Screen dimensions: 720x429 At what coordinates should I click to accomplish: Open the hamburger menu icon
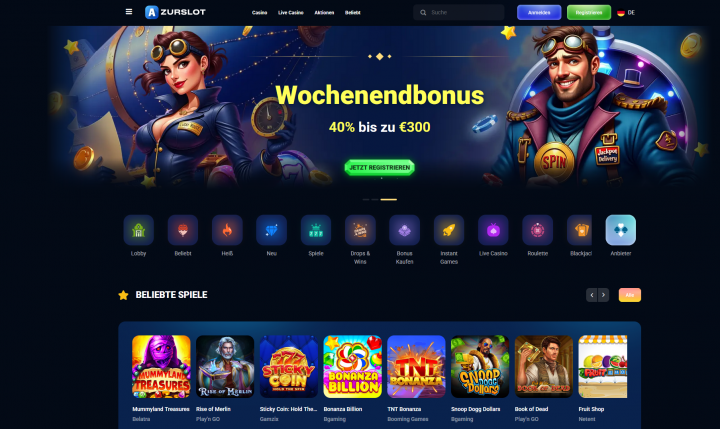pos(129,12)
